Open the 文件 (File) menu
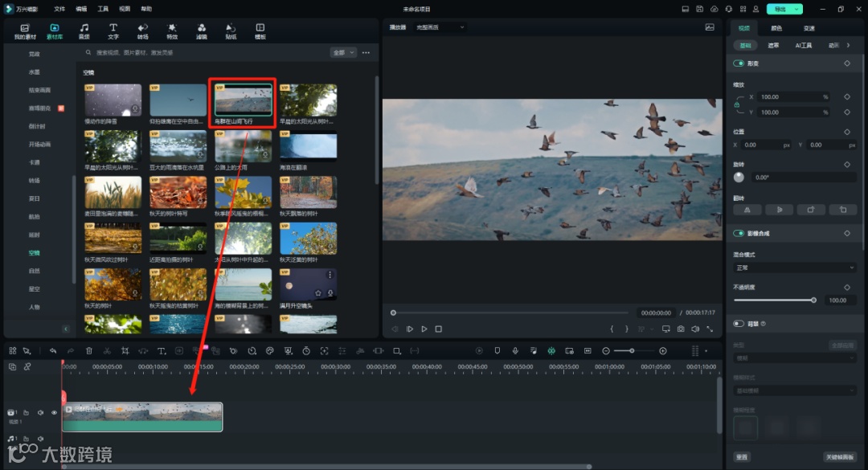 (59, 9)
